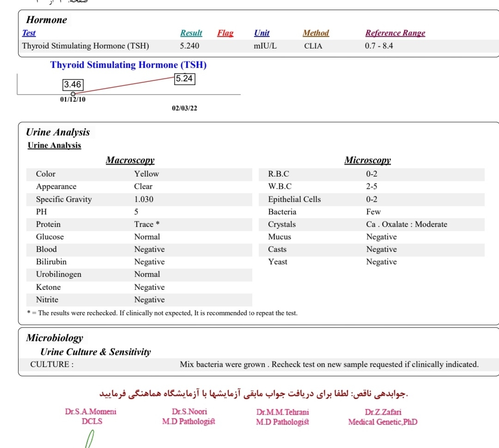
Task: Click the 'Medical Genetic,PhD' title
Action: click(383, 422)
